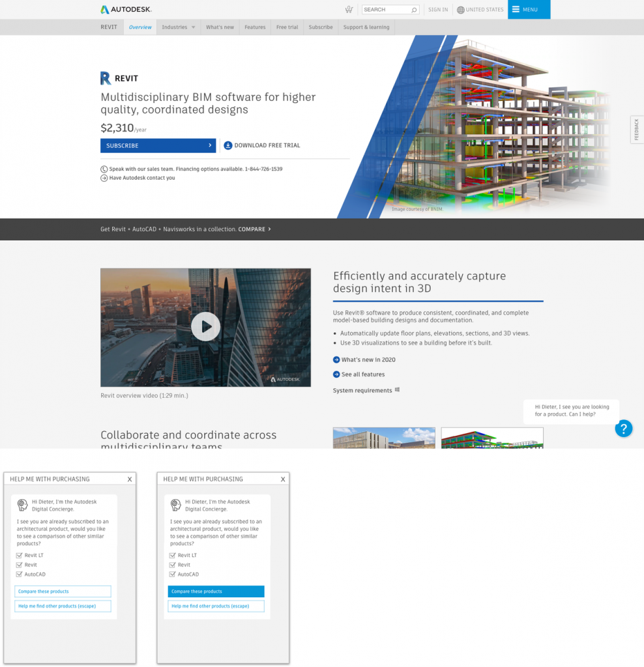Viewport: 644px width, 667px height.
Task: Open the blue question mark help bubble
Action: pos(624,429)
